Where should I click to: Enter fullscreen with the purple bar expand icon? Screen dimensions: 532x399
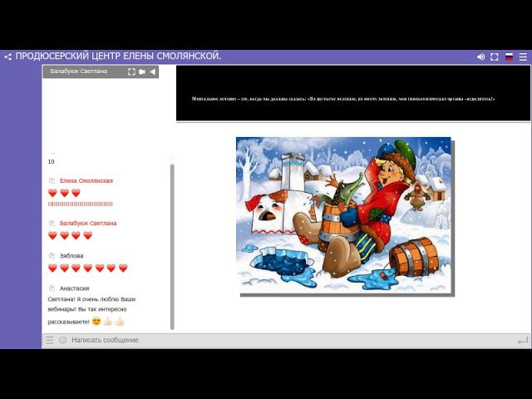[495, 57]
